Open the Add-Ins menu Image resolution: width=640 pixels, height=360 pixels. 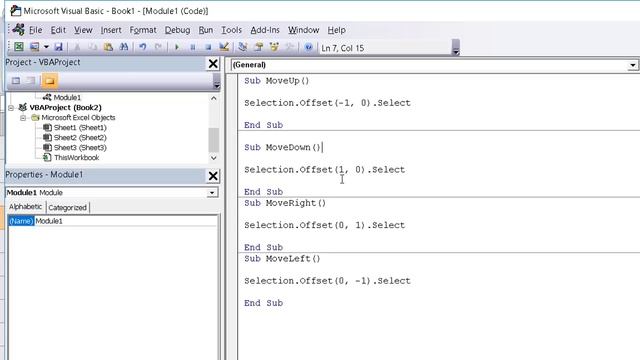pos(265,30)
